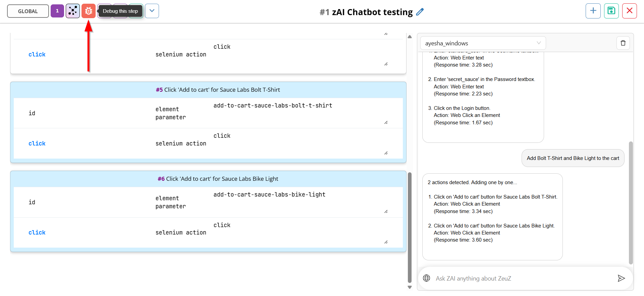Viewport: 644px width, 296px height.
Task: Click the GLOBAL button
Action: [x=28, y=11]
